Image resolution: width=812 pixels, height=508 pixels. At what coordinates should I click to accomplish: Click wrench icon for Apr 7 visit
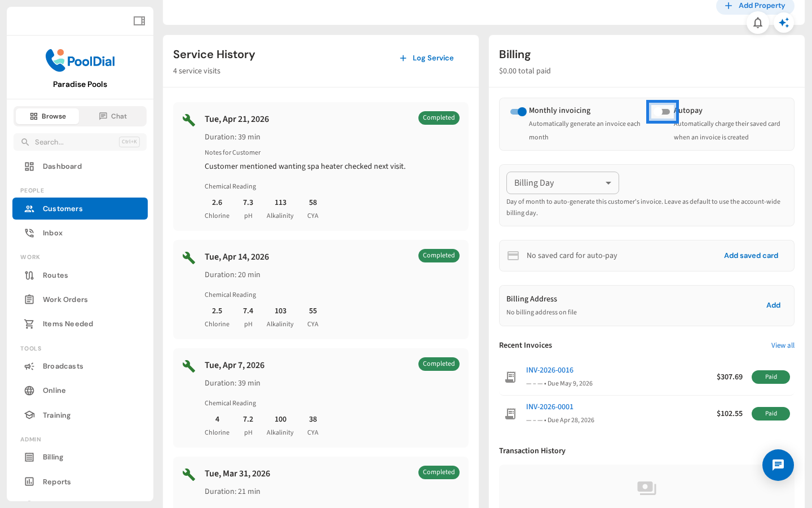(x=189, y=366)
